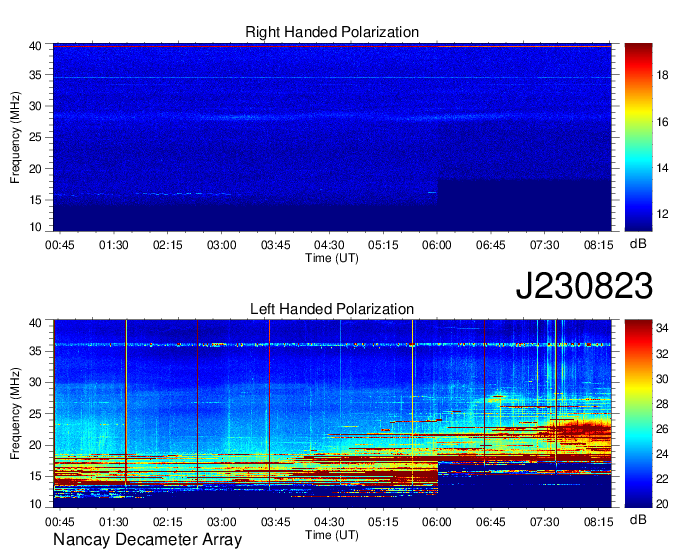Click the 06:45 tick on the right-handed plot
Viewport: 680px width, 552px height.
pyautogui.click(x=490, y=245)
